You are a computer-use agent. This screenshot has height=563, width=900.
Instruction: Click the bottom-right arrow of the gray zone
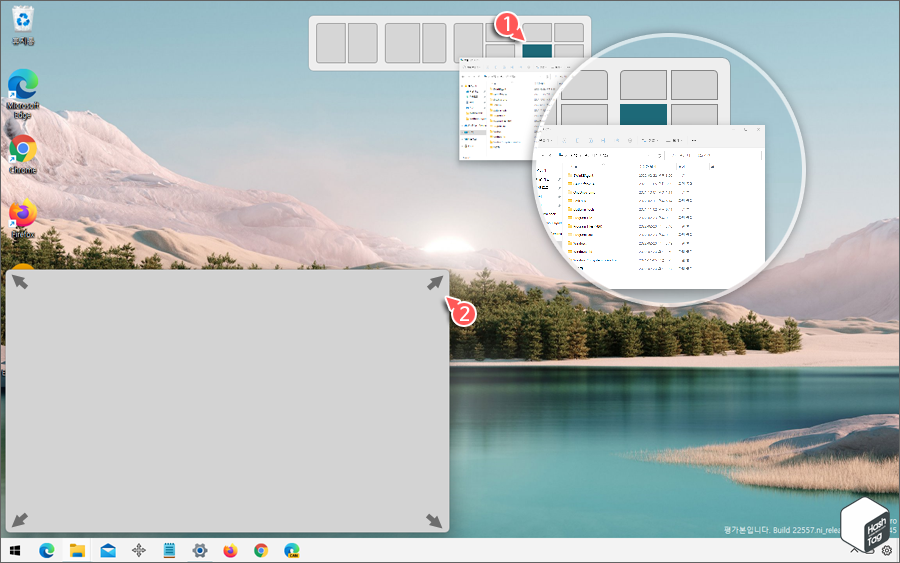(435, 521)
